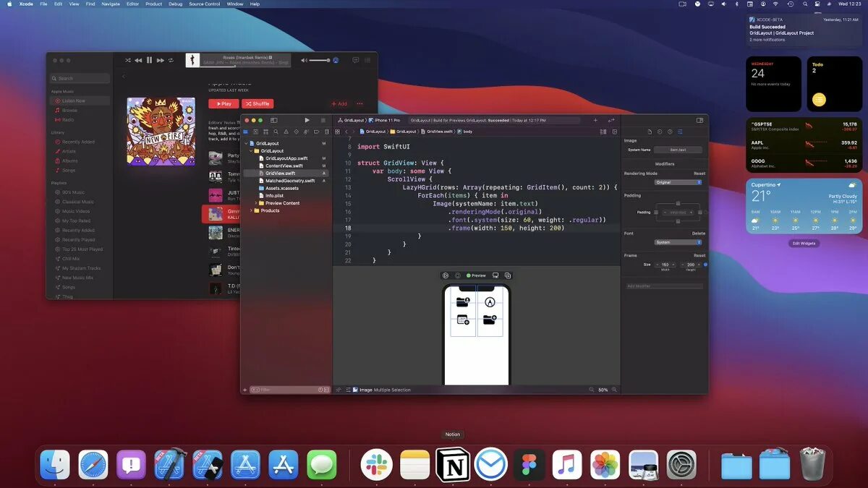Run the project with Xcode's play button
The image size is (868, 488).
307,120
